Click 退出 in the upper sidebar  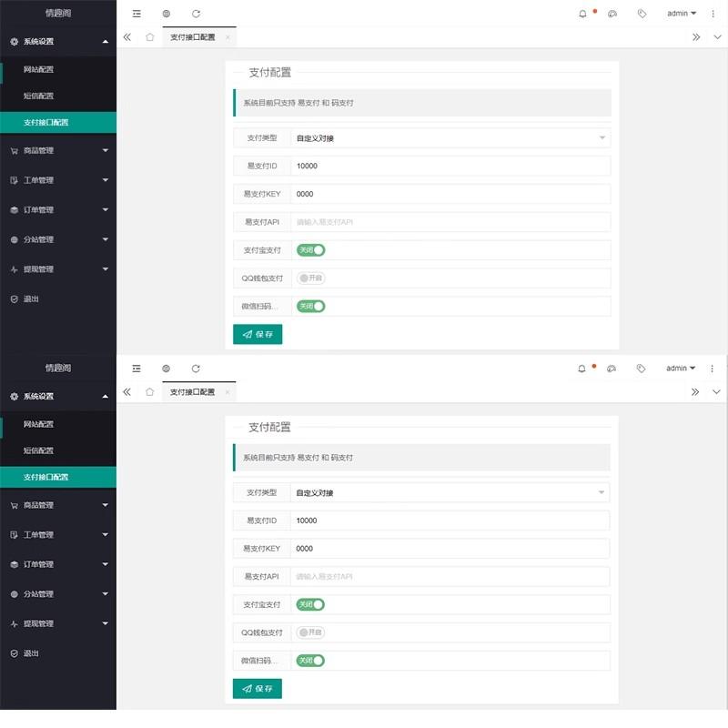31,298
